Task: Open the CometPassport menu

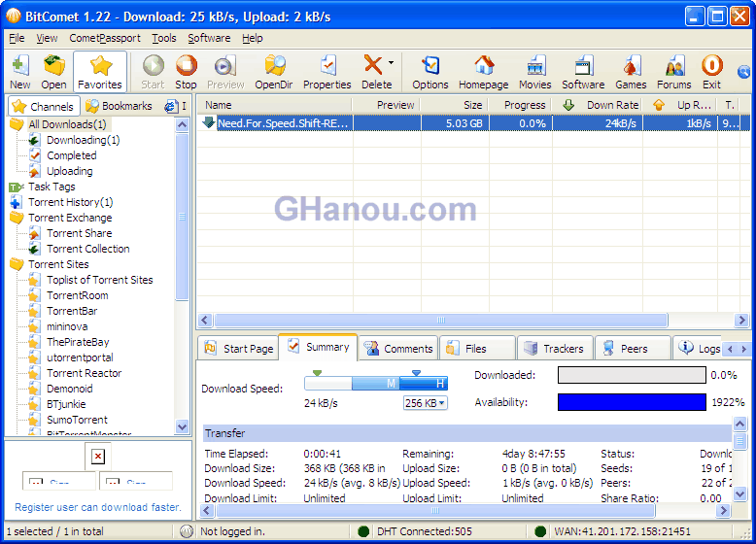Action: [x=105, y=38]
